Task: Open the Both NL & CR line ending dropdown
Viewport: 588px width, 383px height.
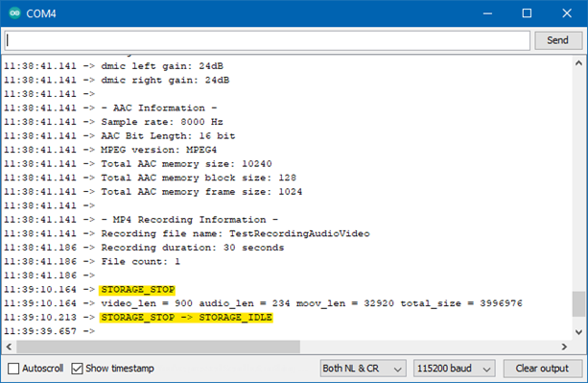Action: pos(363,369)
